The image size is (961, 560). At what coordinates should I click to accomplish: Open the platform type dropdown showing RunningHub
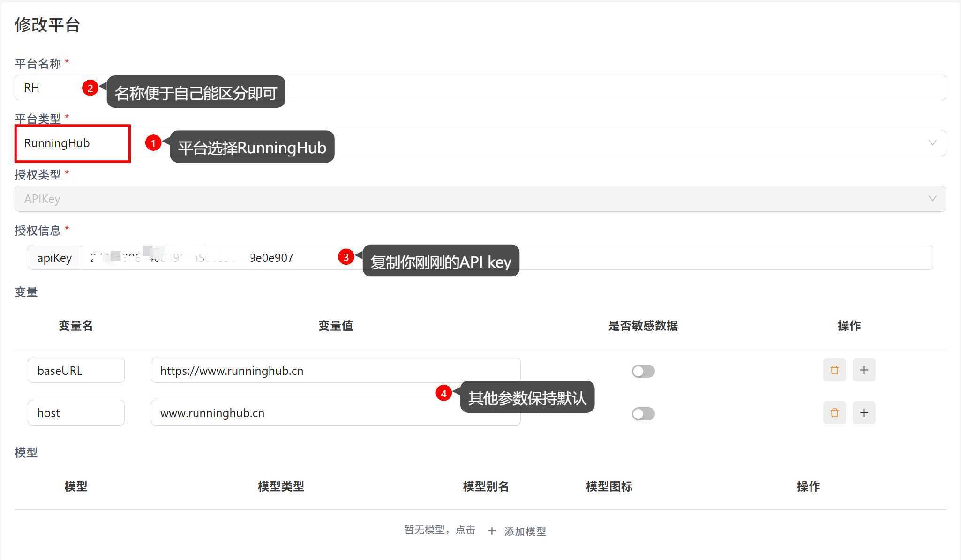tap(480, 143)
